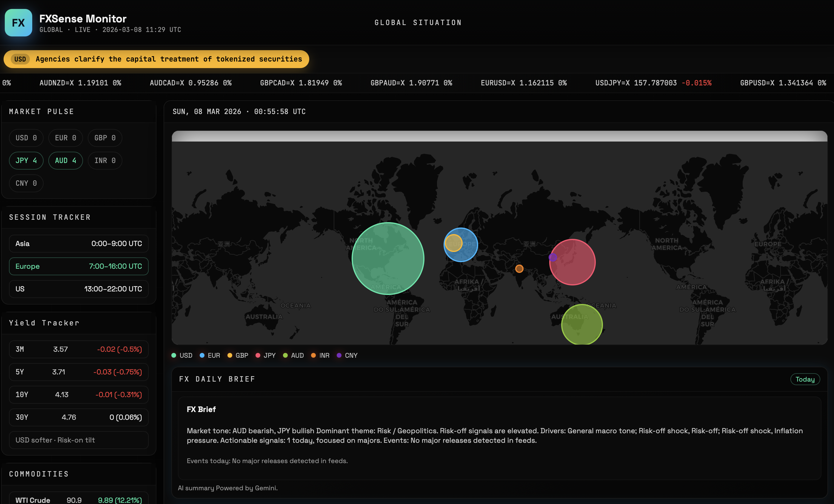834x504 pixels.
Task: Toggle the JPY 4 pulse chip
Action: pos(26,160)
